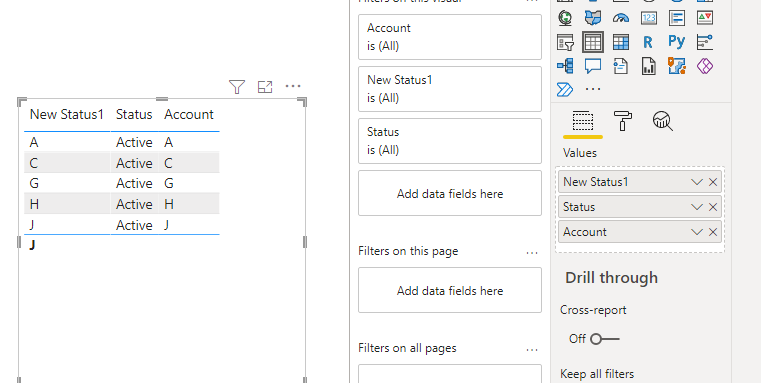Select the Multi-row card visual
Image resolution: width=761 pixels, height=383 pixels.
[677, 18]
